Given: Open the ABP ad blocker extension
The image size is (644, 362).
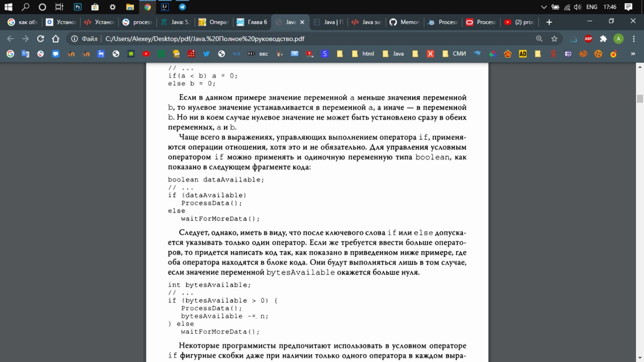Looking at the screenshot, I should [588, 39].
